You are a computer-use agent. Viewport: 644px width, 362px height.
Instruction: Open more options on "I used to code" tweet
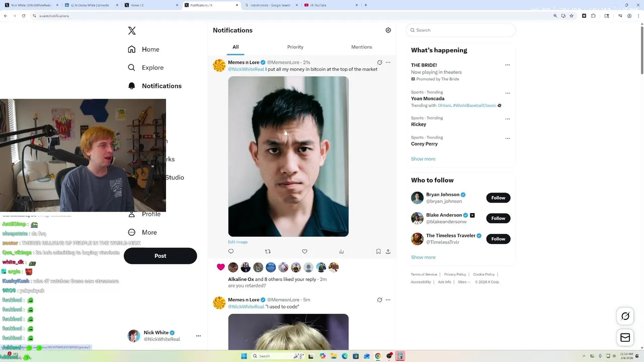pos(388,300)
